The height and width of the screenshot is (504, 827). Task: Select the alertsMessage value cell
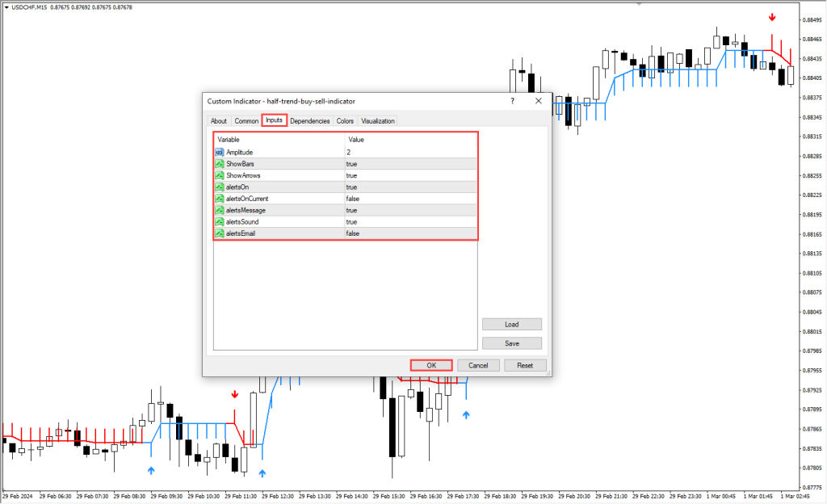pos(411,210)
